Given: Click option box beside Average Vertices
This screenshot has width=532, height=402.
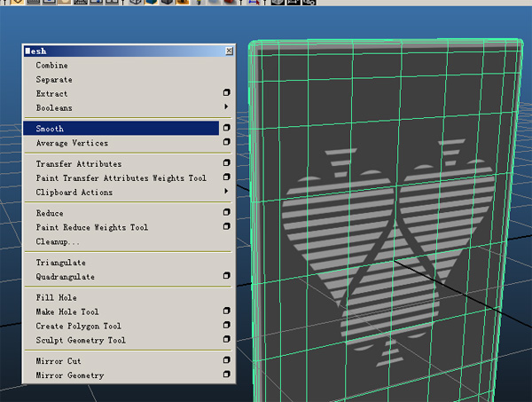Looking at the screenshot, I should coord(227,143).
